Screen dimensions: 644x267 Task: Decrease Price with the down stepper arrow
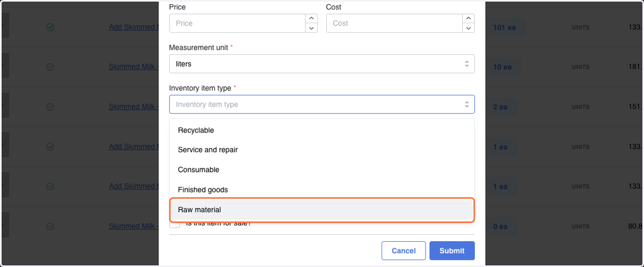coord(311,28)
